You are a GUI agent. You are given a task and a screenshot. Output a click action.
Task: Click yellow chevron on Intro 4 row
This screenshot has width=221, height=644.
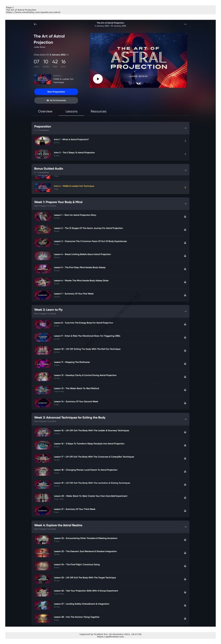tap(185, 187)
